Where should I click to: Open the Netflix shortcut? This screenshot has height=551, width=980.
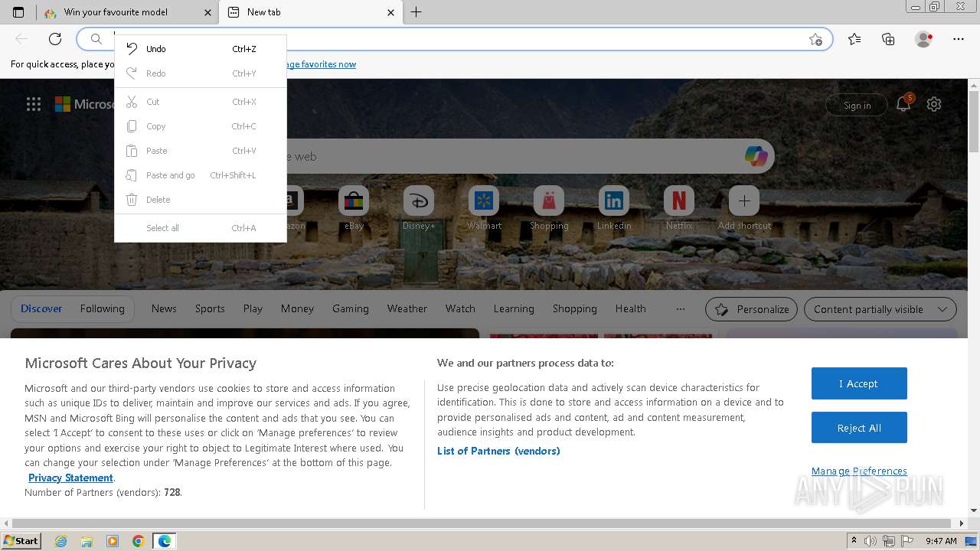(679, 208)
